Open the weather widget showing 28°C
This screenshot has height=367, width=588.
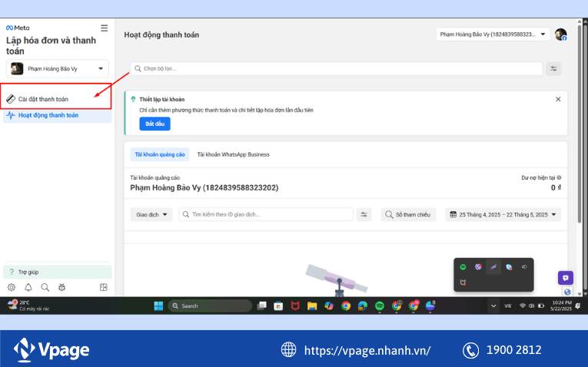[28, 306]
